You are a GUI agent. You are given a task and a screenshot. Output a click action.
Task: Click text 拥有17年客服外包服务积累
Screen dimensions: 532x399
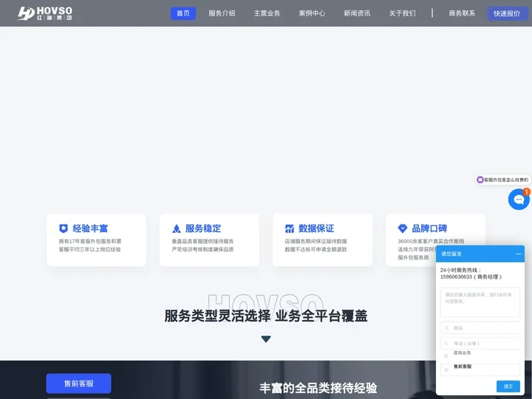click(90, 241)
